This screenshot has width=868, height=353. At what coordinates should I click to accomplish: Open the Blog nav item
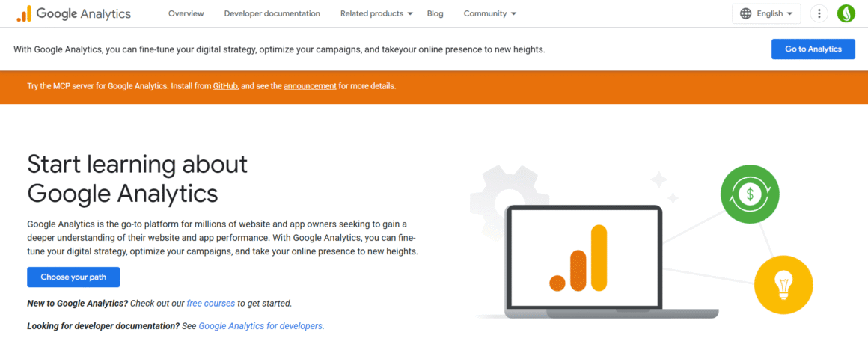click(x=435, y=13)
